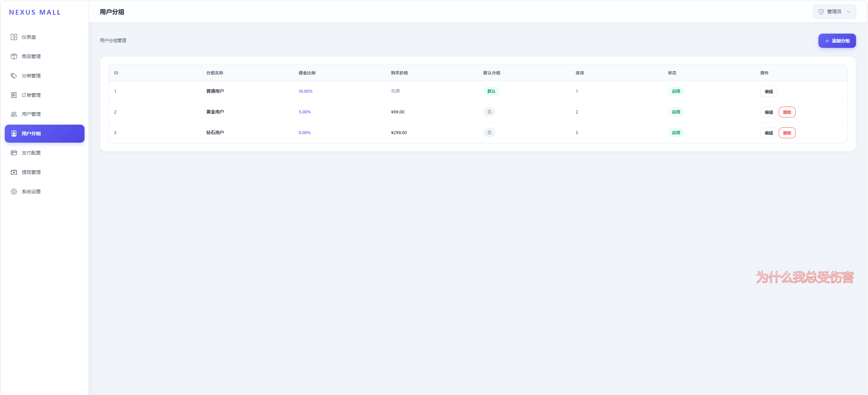Open the 订单管理 list icon

click(x=14, y=95)
